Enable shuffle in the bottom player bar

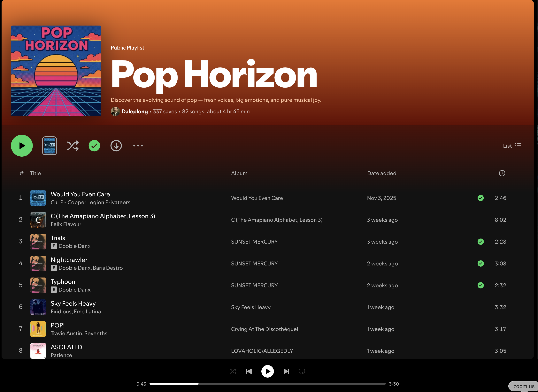(233, 371)
